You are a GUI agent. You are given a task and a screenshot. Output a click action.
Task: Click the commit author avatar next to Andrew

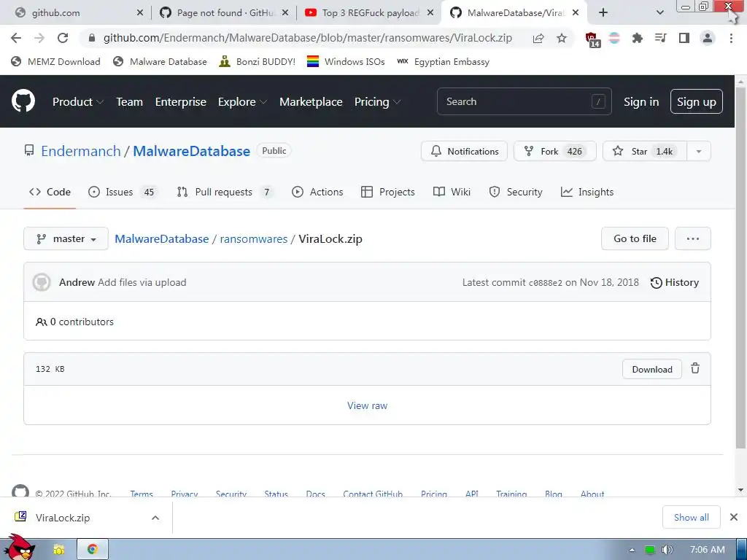coord(42,282)
